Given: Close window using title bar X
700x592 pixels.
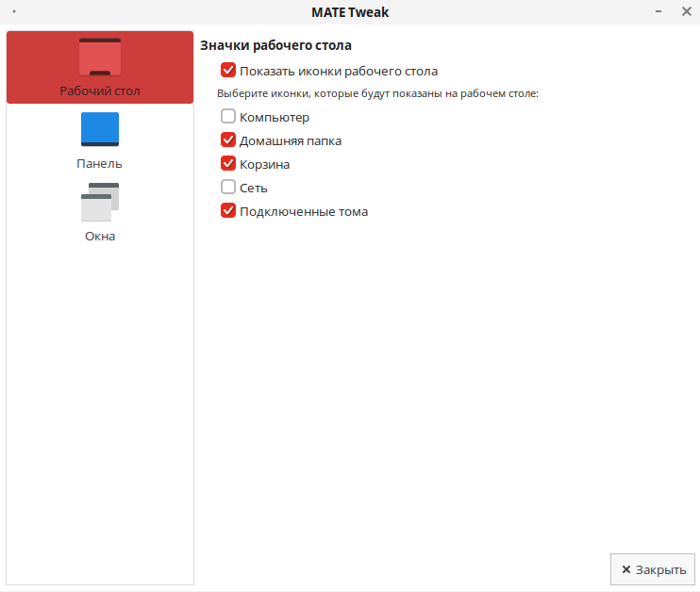Looking at the screenshot, I should [x=686, y=12].
